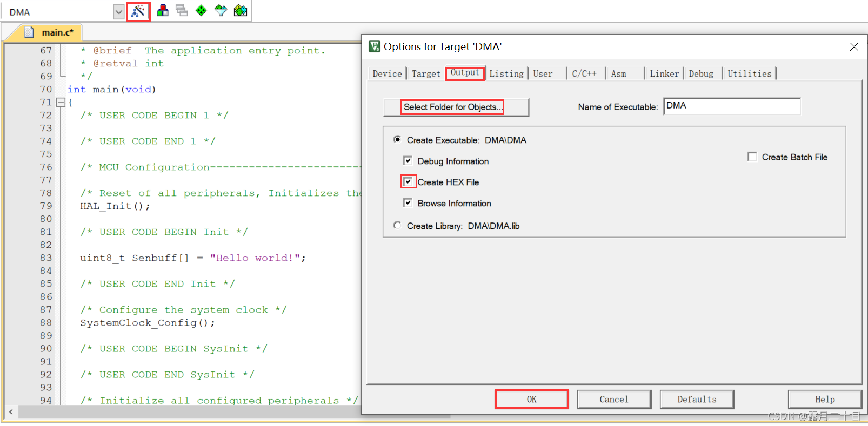Click the editor scroll-left arrow
This screenshot has height=426, width=868.
(11, 412)
